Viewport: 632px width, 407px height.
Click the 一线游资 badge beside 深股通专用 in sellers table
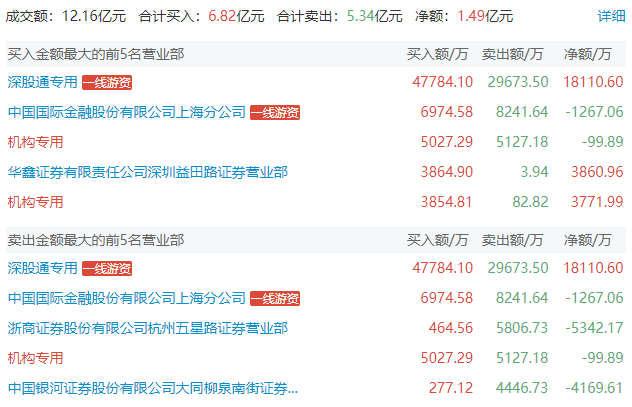point(107,268)
